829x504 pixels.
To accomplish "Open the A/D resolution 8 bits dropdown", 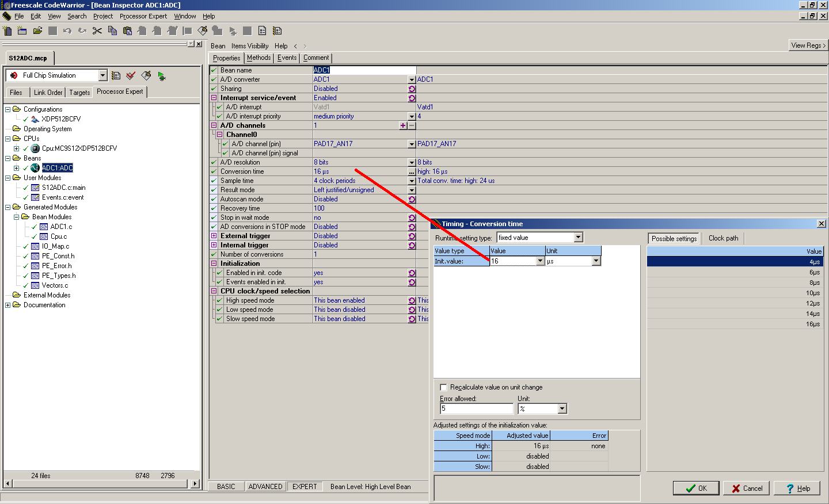I will (x=412, y=162).
